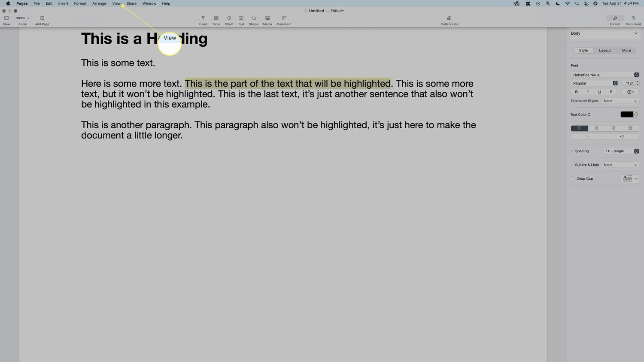This screenshot has width=644, height=362.
Task: Click the Insert paragraph toolbar icon
Action: click(203, 18)
